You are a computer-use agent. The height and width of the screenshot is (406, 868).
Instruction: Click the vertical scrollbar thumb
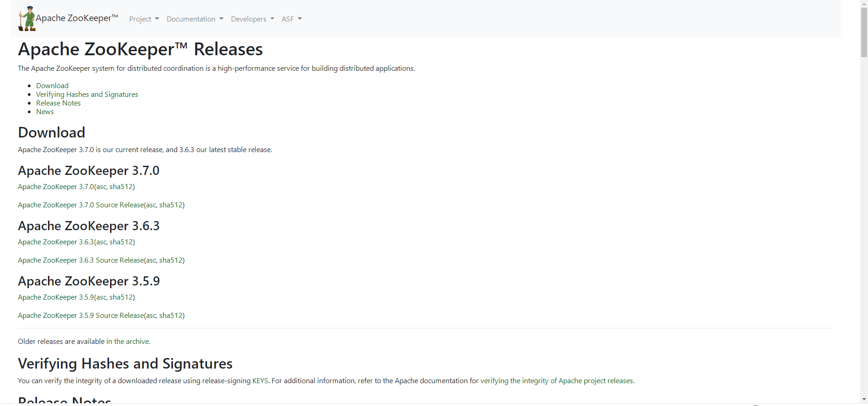pos(864,32)
